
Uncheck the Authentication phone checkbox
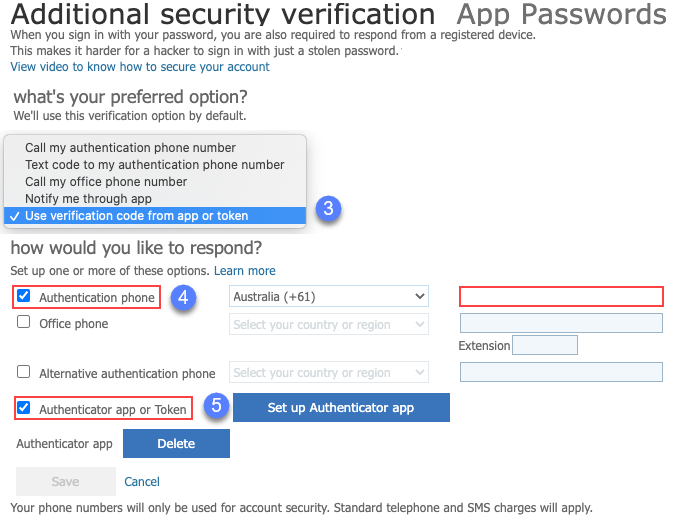[x=24, y=297]
